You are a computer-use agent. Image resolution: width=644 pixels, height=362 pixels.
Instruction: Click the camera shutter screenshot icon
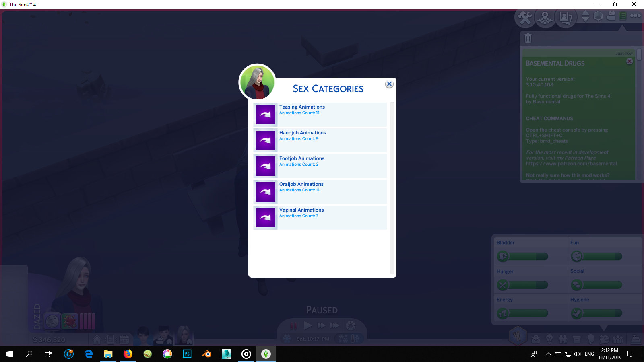tap(351, 325)
